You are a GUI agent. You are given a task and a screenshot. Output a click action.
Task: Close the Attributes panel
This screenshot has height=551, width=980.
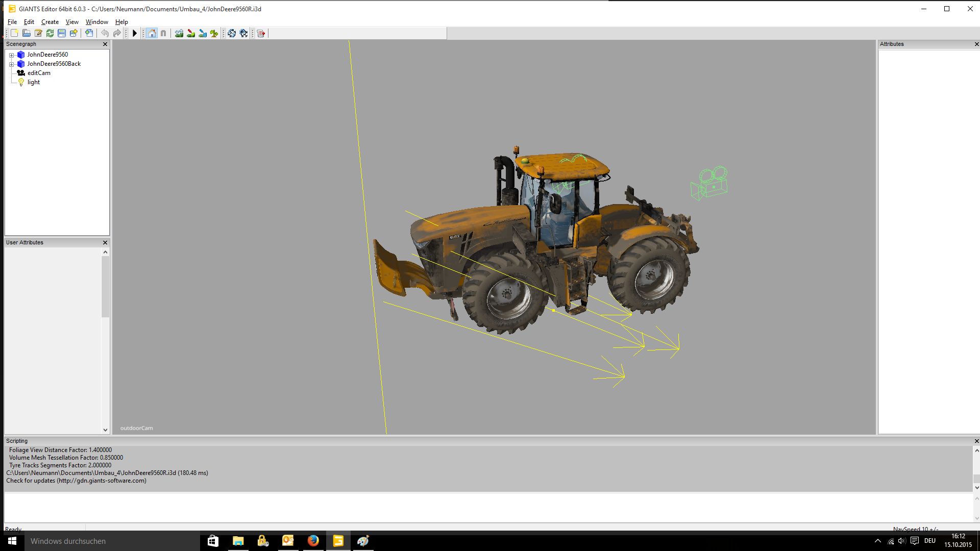[x=976, y=44]
